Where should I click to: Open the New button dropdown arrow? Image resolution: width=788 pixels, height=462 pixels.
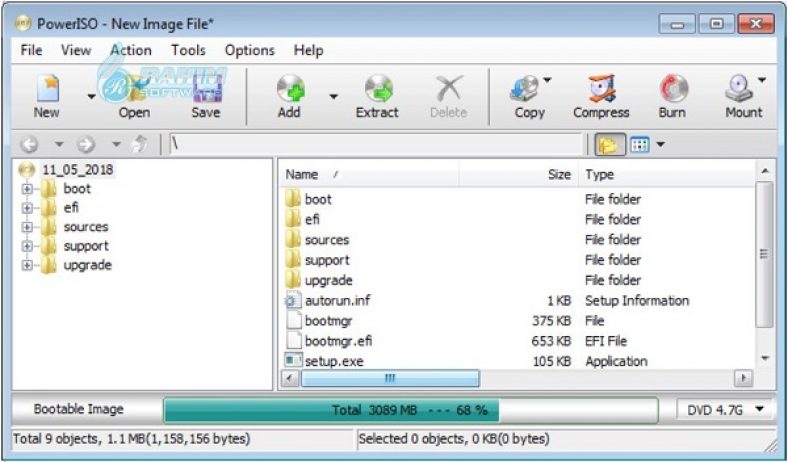[x=91, y=97]
